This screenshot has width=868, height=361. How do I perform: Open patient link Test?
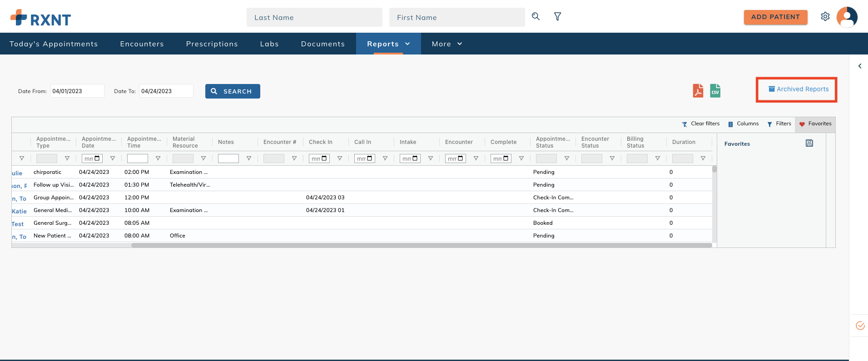18,224
